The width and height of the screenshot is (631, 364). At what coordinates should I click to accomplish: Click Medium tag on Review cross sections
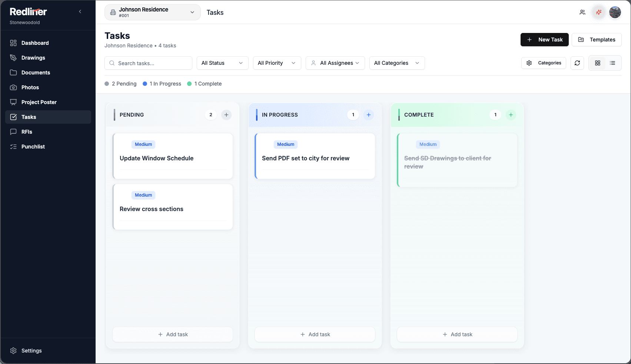click(x=143, y=195)
